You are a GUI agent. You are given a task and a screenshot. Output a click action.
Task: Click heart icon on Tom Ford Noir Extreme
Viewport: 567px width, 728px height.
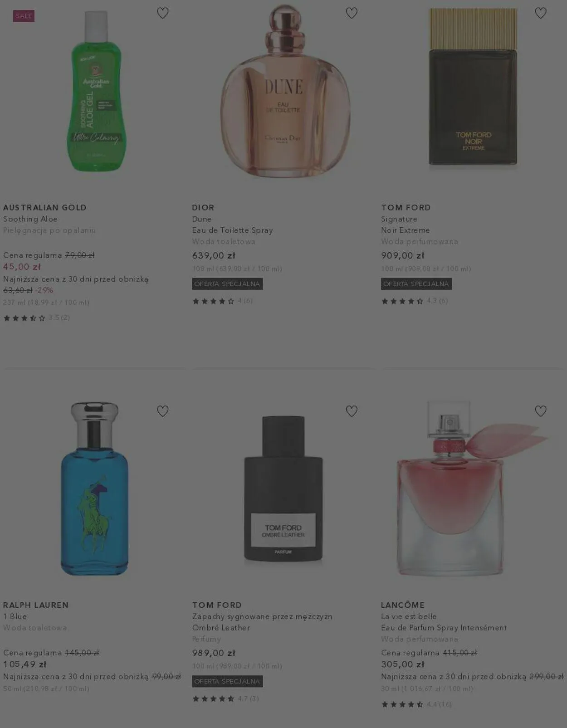[540, 13]
